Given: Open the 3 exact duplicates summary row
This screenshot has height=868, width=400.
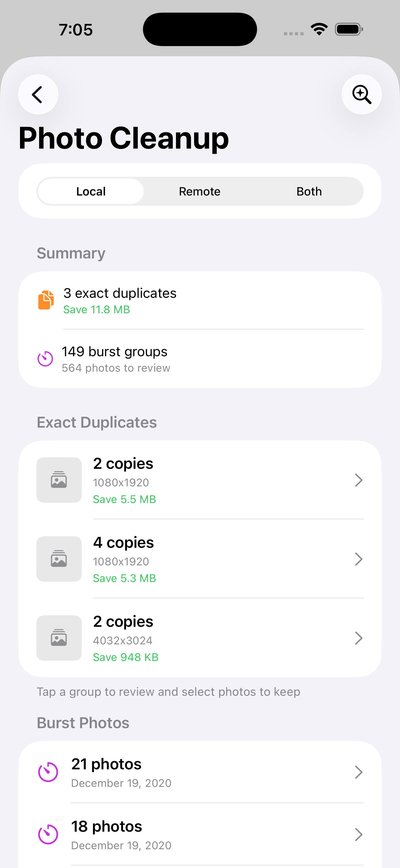Looking at the screenshot, I should pos(200,301).
